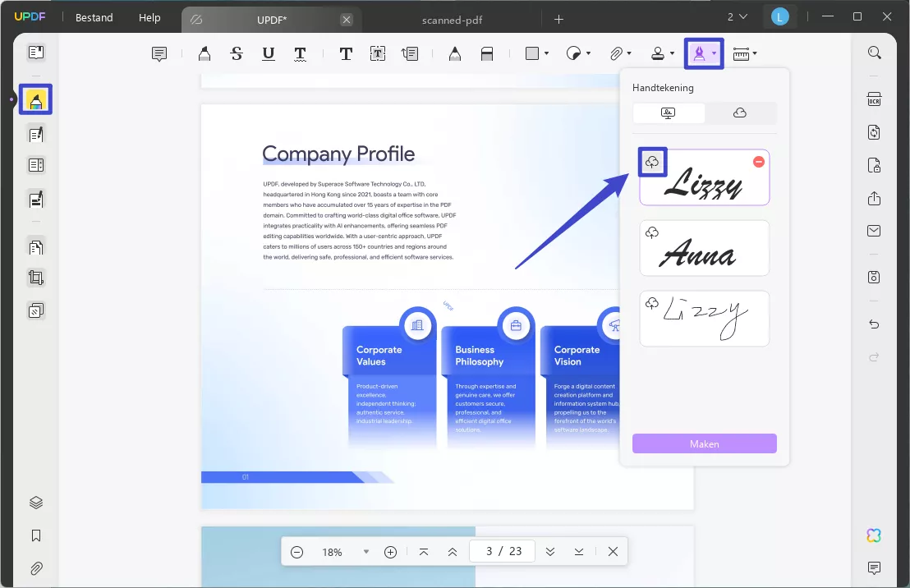Image resolution: width=910 pixels, height=588 pixels.
Task: Open the Search icon at top right
Action: point(874,53)
